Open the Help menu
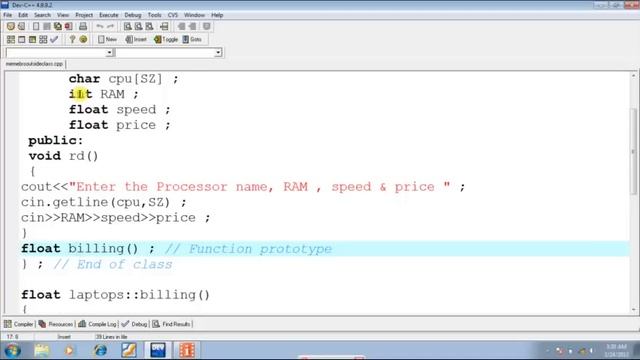The image size is (640, 360). 217,15
